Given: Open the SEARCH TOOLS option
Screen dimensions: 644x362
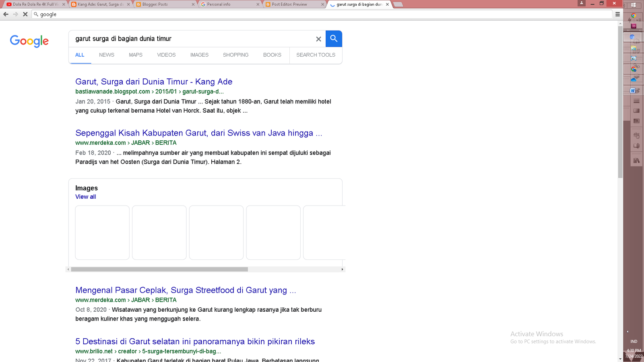Looking at the screenshot, I should (316, 55).
